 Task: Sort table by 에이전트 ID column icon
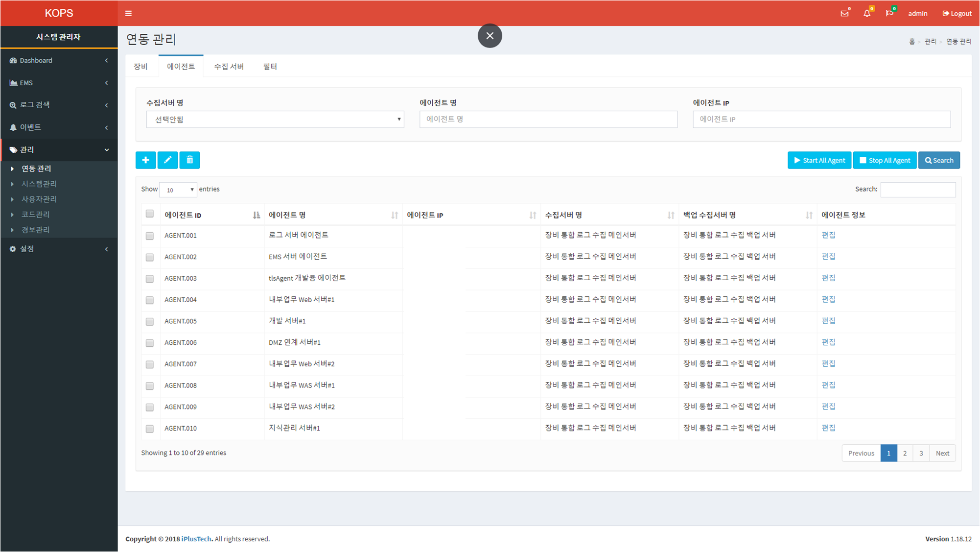coord(256,215)
